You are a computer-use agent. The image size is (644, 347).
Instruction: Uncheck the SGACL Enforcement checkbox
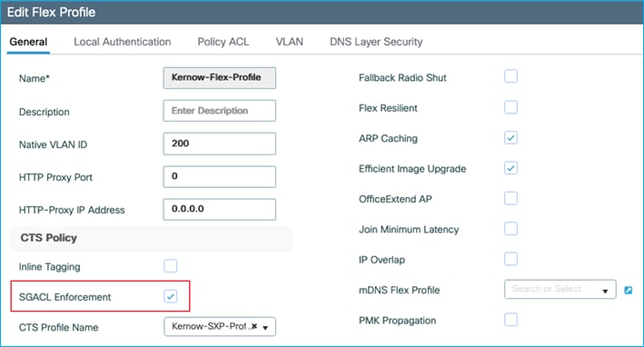171,296
